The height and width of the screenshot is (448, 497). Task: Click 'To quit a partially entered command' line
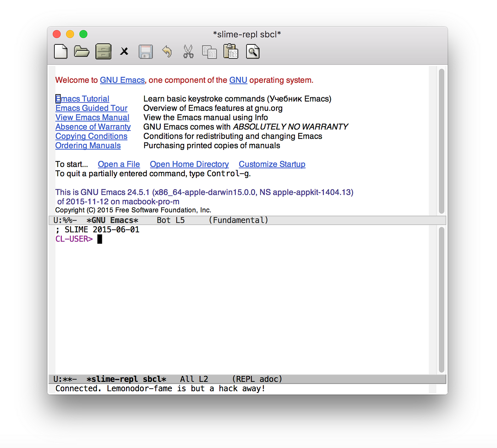pyautogui.click(x=153, y=174)
